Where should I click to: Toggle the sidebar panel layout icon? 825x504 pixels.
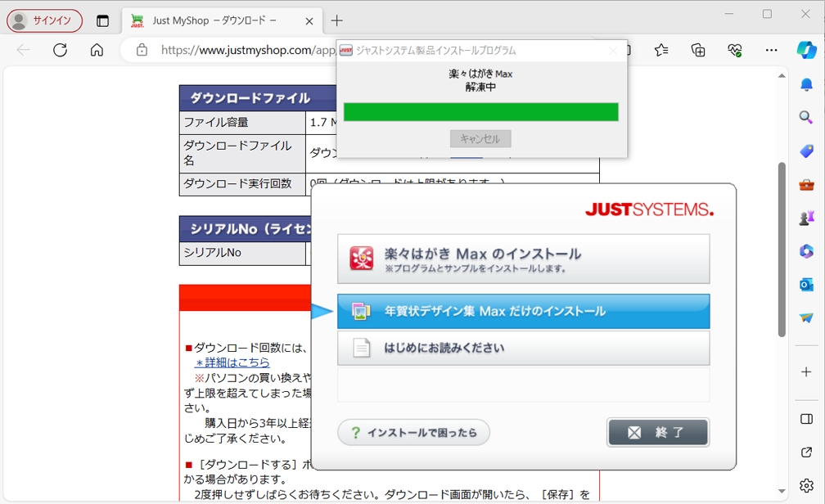click(807, 419)
